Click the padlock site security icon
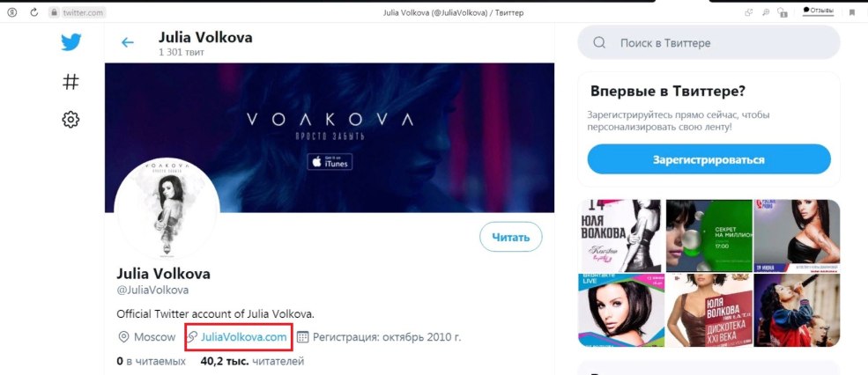868x375 pixels. pyautogui.click(x=54, y=13)
